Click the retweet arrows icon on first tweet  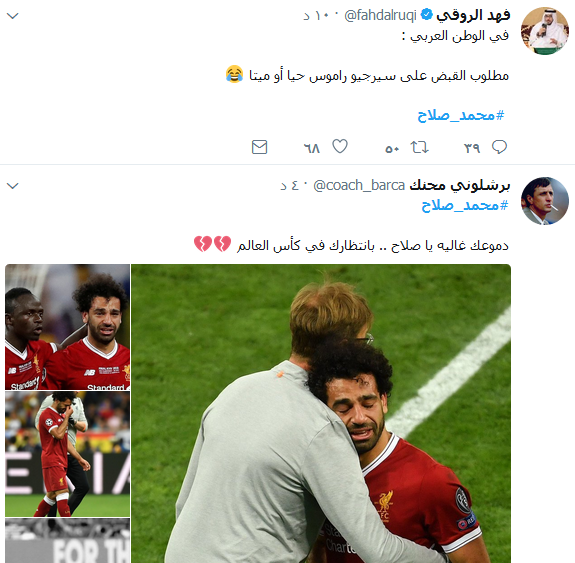[419, 147]
